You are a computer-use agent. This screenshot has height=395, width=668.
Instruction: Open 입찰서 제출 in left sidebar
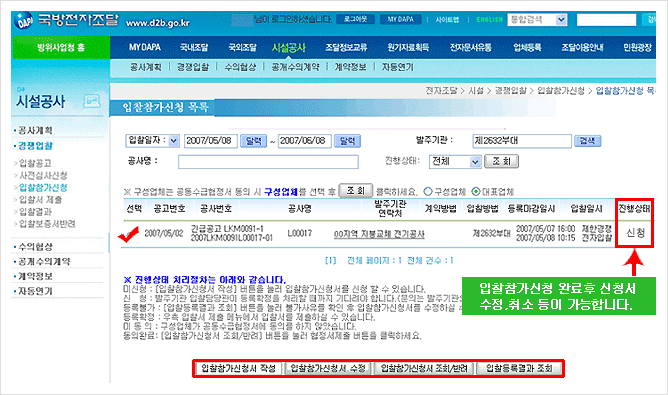tap(40, 199)
